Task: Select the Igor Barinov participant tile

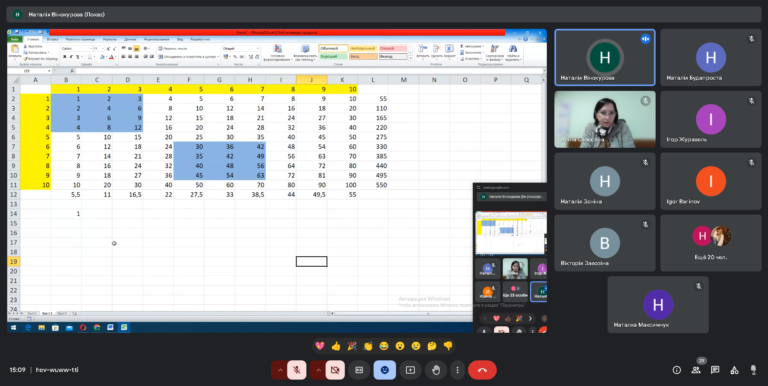Action: 710,181
